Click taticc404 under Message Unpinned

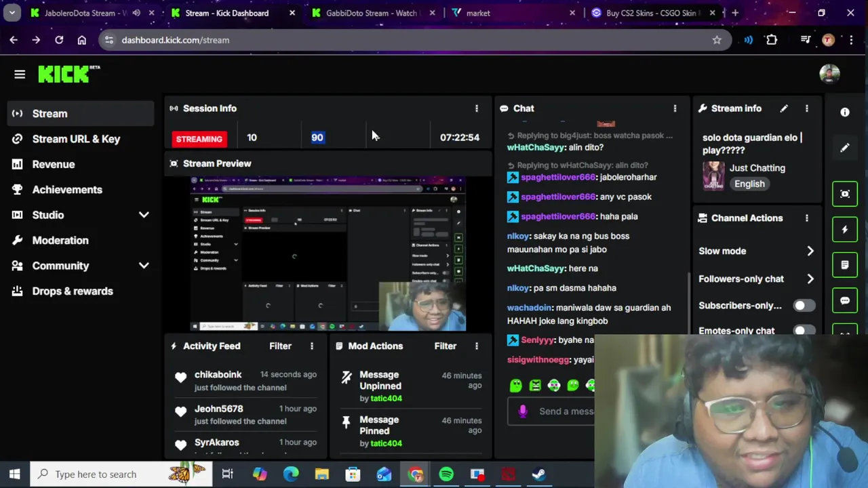point(386,399)
